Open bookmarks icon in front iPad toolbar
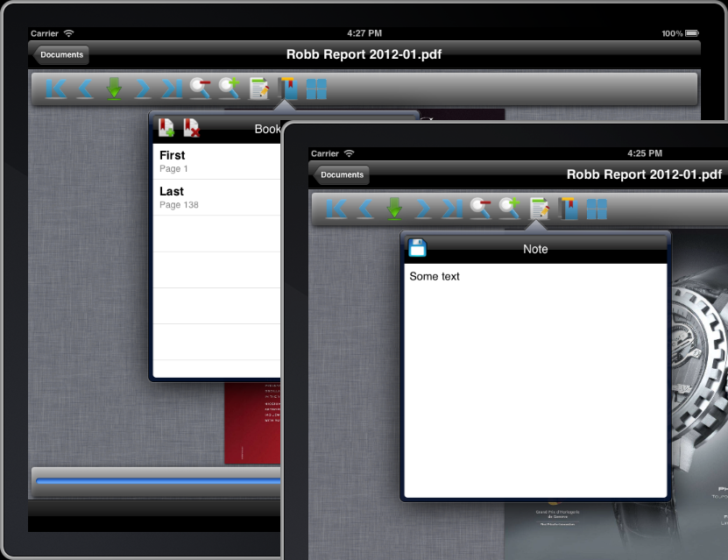Screen dimensions: 728x560 click(569, 209)
